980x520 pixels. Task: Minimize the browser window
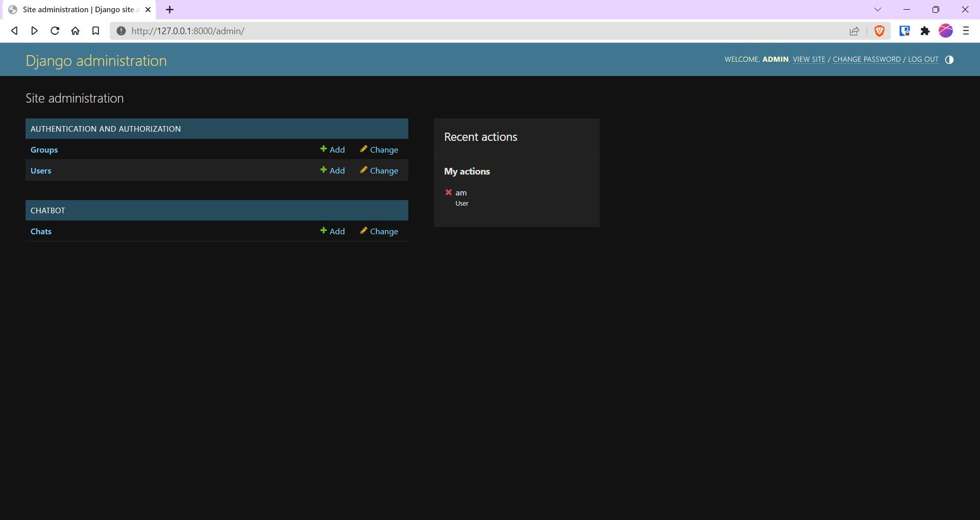[x=906, y=10]
